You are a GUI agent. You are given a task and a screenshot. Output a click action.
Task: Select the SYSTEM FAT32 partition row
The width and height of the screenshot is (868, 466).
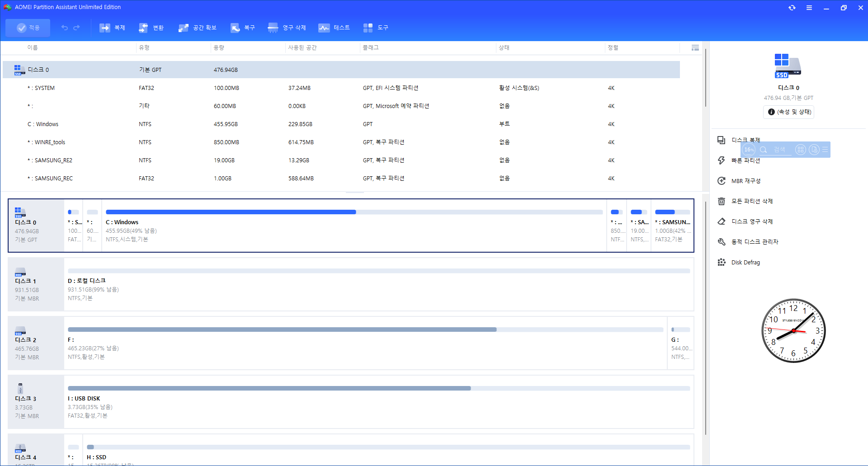[x=341, y=88]
